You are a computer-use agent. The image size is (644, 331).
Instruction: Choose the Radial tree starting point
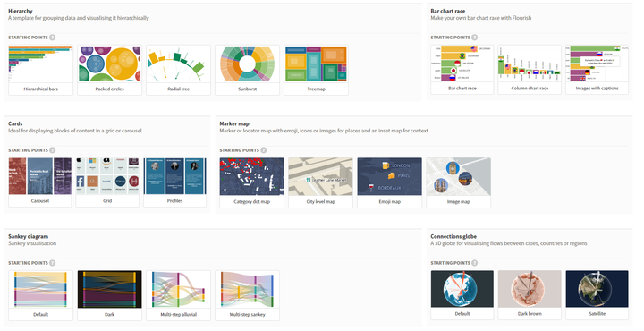click(x=178, y=70)
